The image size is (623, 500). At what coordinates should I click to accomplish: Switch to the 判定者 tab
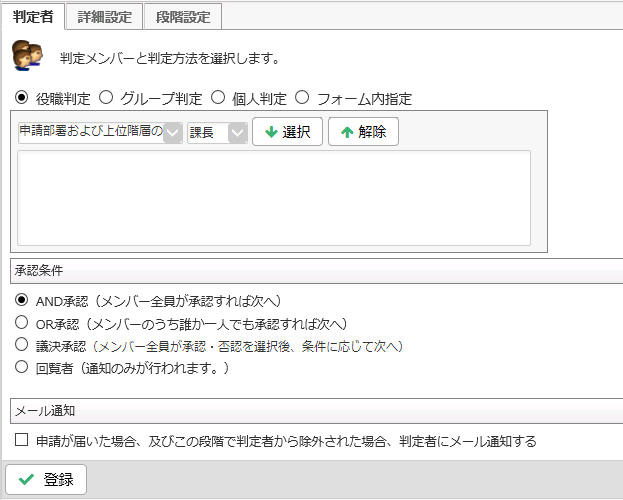pos(33,16)
